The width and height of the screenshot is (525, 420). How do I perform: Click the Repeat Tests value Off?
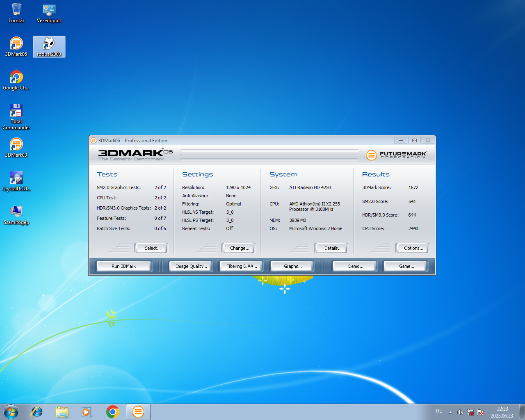coord(229,228)
